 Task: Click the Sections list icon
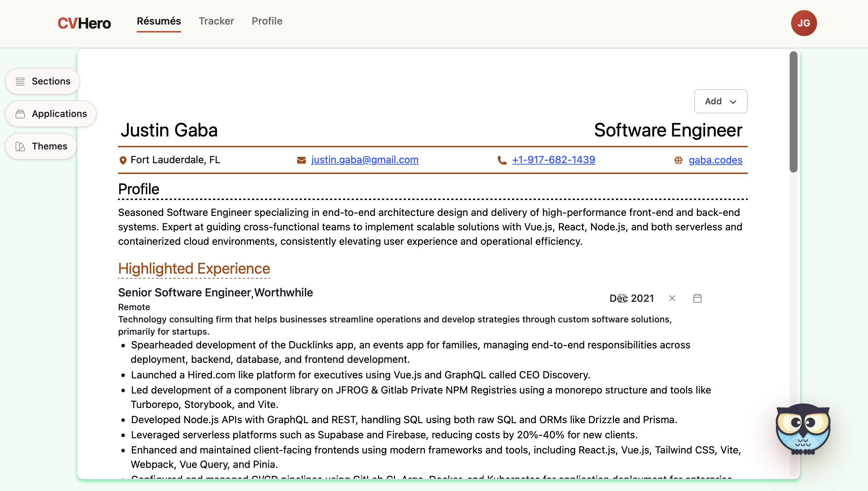(x=20, y=82)
